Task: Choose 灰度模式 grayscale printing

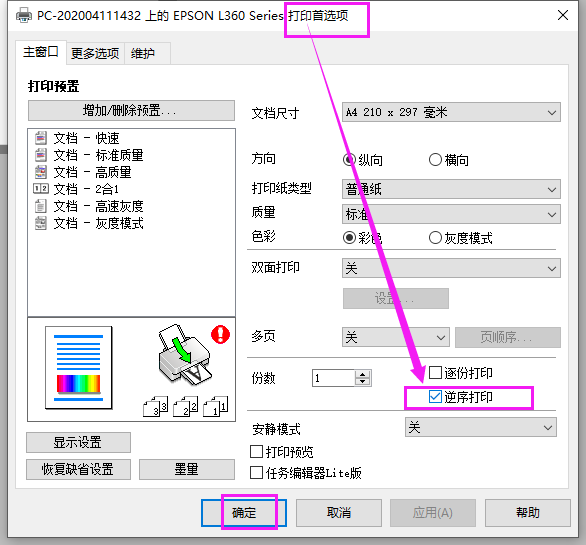Action: pyautogui.click(x=435, y=237)
